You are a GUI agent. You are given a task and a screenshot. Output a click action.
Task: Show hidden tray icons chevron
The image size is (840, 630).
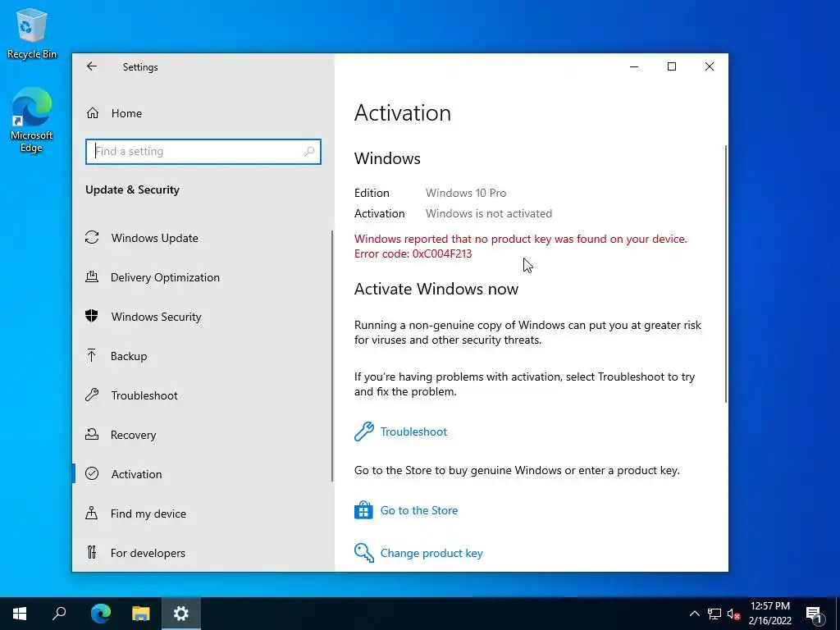[x=694, y=614]
